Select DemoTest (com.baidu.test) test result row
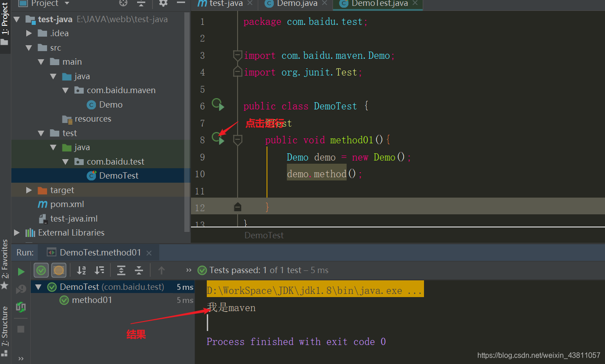This screenshot has width=605, height=364. pos(112,287)
